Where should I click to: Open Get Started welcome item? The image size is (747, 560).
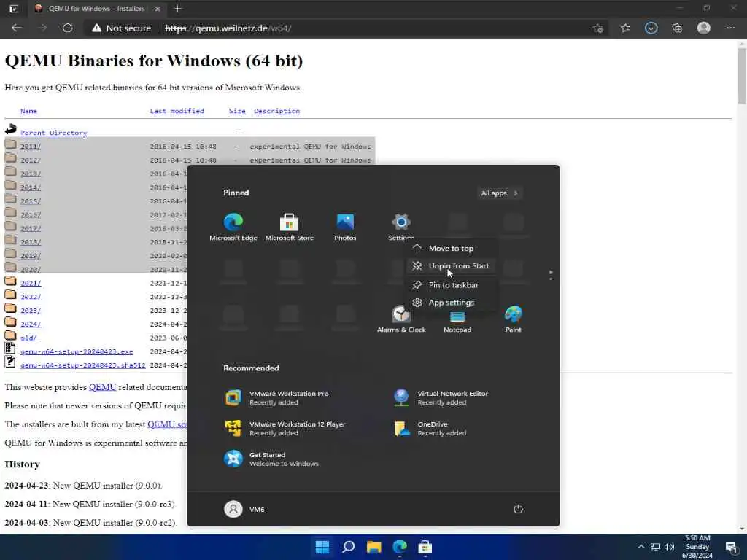[271, 459]
